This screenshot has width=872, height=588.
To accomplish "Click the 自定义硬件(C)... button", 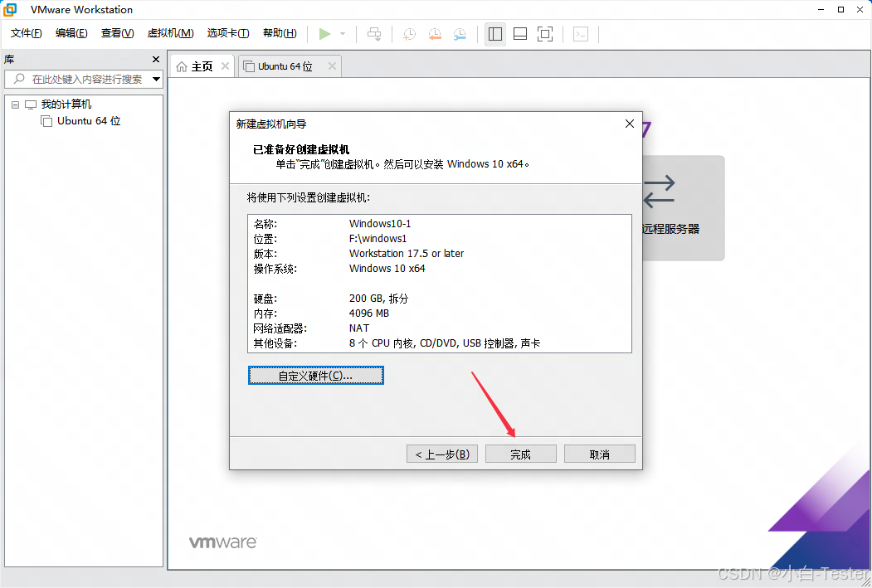I will pyautogui.click(x=316, y=376).
